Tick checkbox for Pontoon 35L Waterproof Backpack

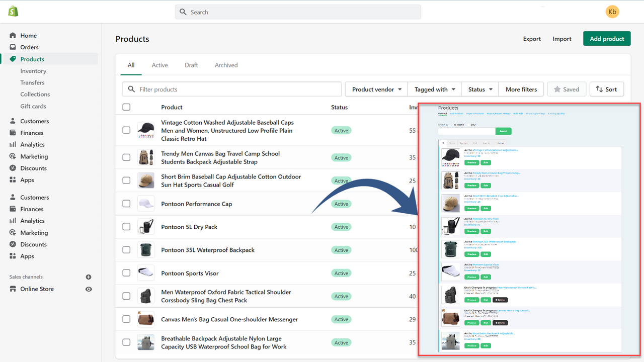pyautogui.click(x=126, y=250)
